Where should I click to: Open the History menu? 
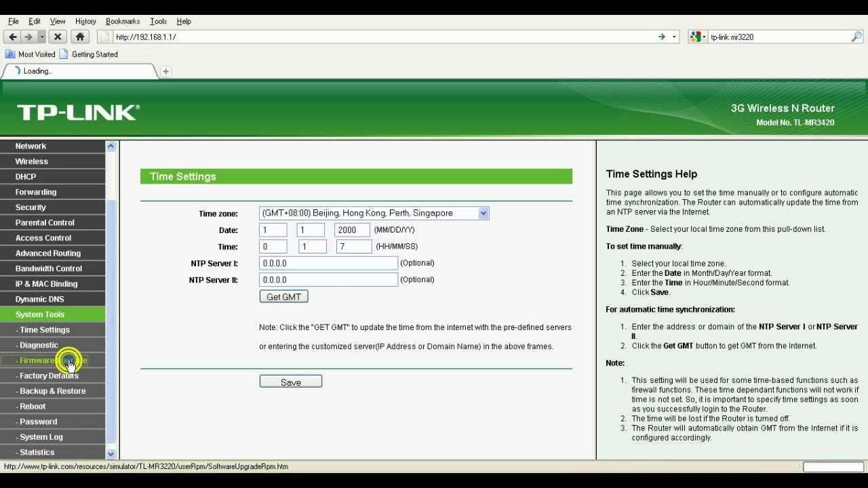coord(85,21)
